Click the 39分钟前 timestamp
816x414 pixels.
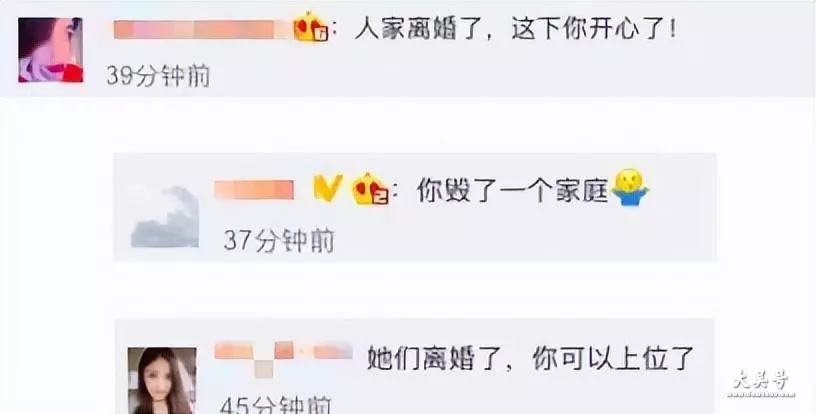tap(158, 76)
